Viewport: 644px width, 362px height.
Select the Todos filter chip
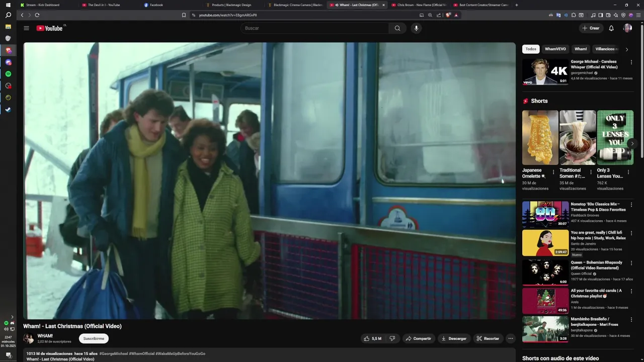tap(531, 49)
